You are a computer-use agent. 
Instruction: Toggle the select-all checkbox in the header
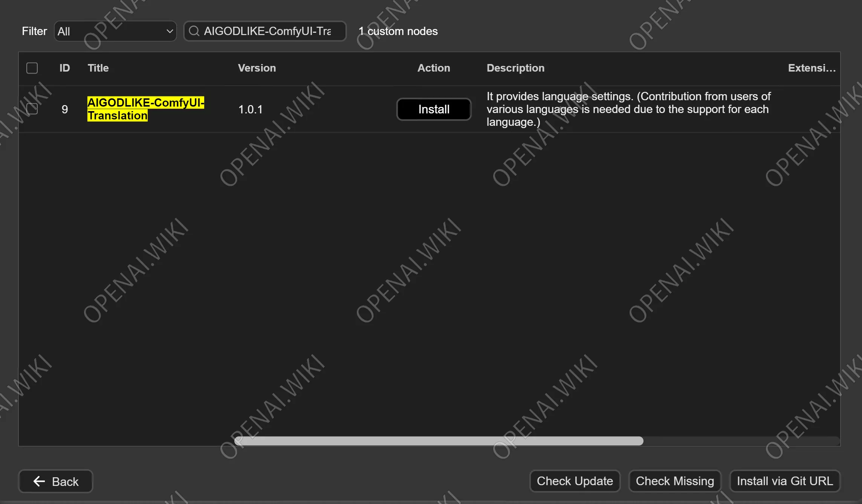pos(32,68)
